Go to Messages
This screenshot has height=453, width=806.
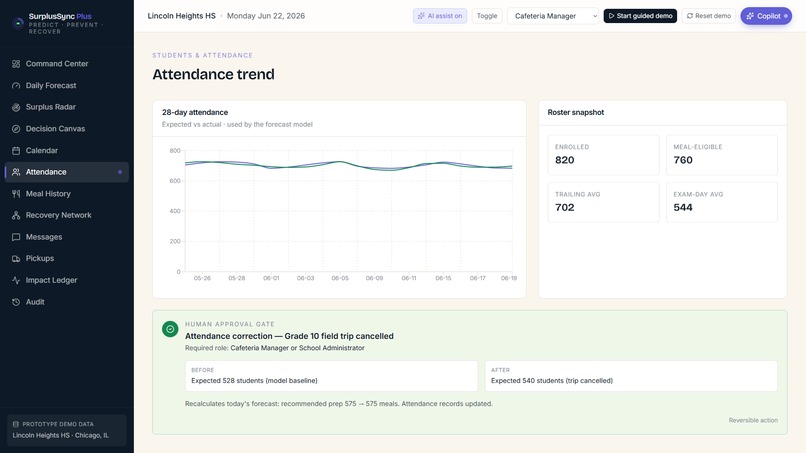tap(67, 237)
